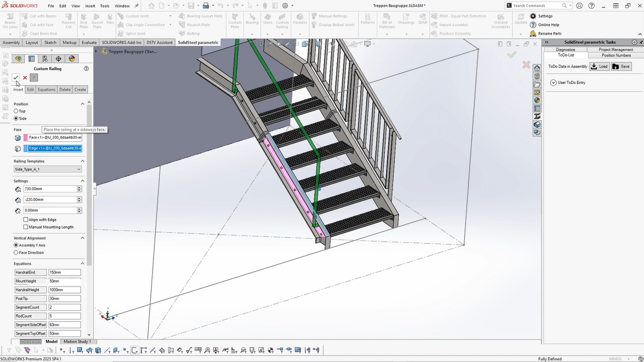Click the HandrailHeight value field showing 1000mm
Viewport: 644px width, 362px height.
pos(64,289)
